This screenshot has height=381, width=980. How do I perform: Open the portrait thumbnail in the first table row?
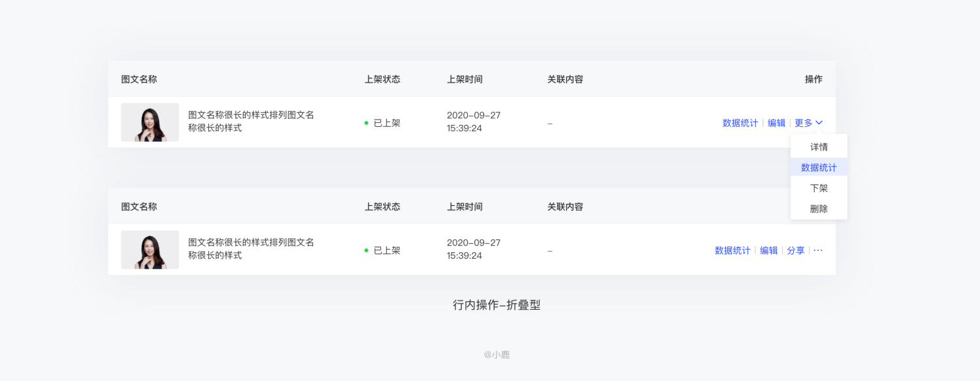(x=150, y=122)
